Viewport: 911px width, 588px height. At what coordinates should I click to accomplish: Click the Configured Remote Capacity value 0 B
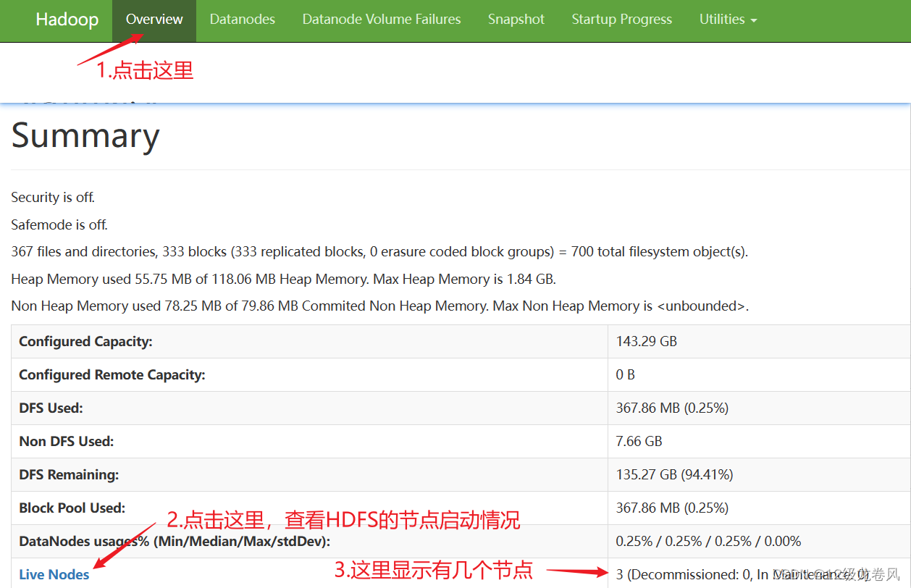624,374
